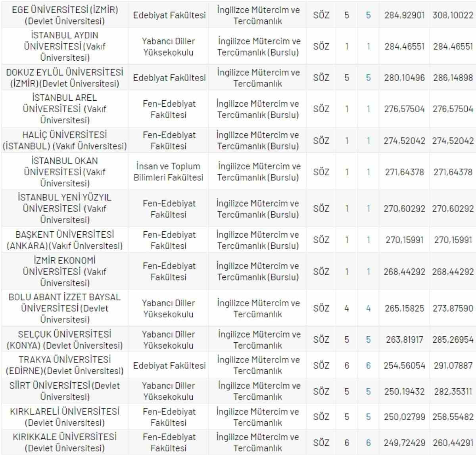This screenshot has height=455, width=476.
Task: Click the score 260,44291
Action: [x=453, y=442]
